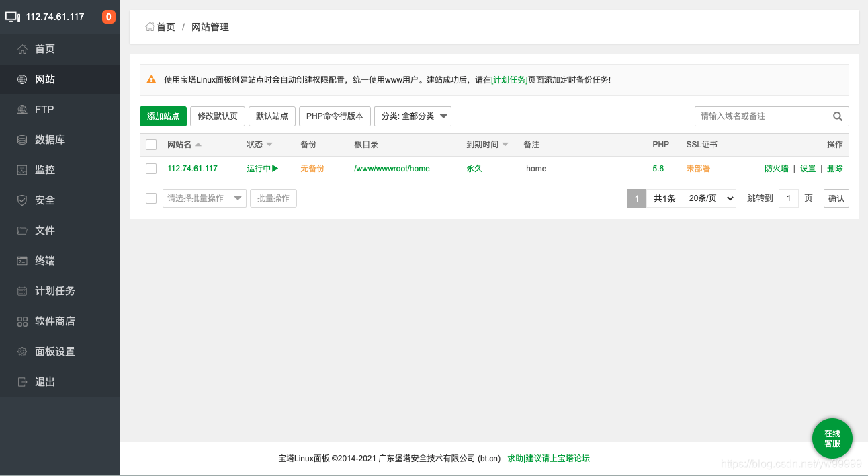Image resolution: width=868 pixels, height=476 pixels.
Task: Click the shield icon for 安全
Action: click(22, 200)
